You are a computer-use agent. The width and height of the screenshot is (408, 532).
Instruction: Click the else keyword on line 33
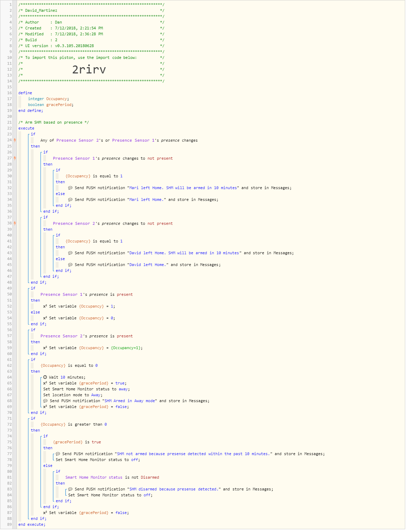coord(60,194)
